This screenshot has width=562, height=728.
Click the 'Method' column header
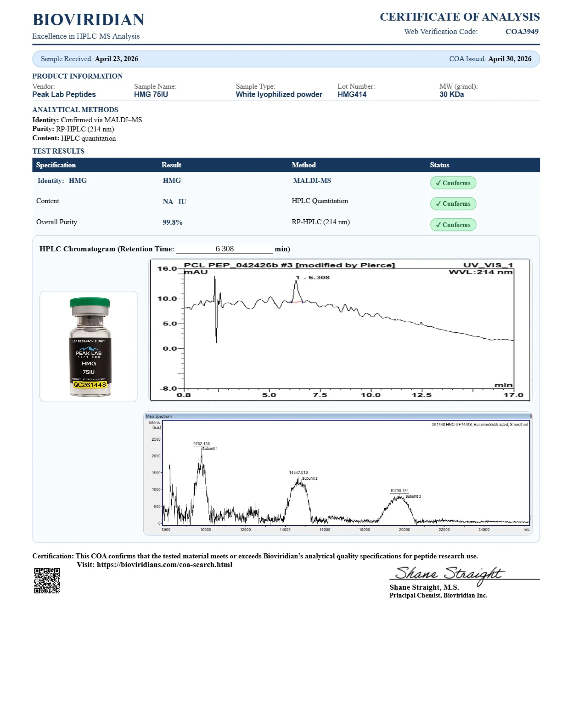click(x=303, y=165)
